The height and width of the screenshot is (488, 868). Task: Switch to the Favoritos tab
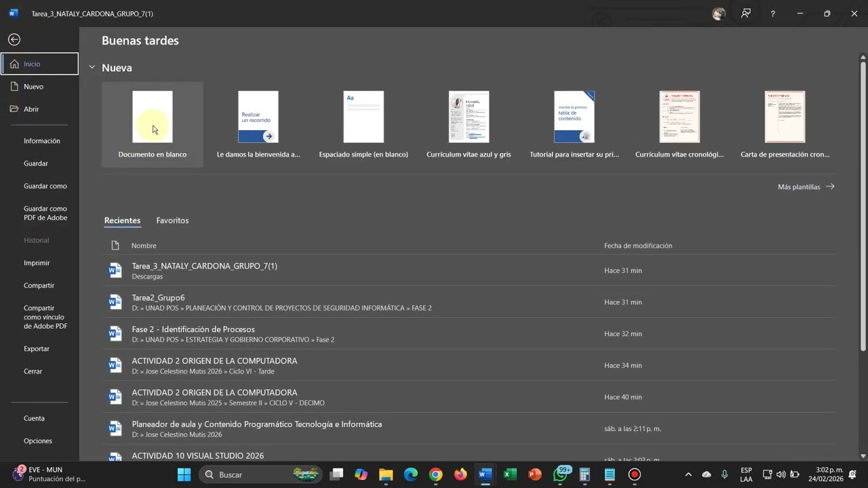click(172, 220)
